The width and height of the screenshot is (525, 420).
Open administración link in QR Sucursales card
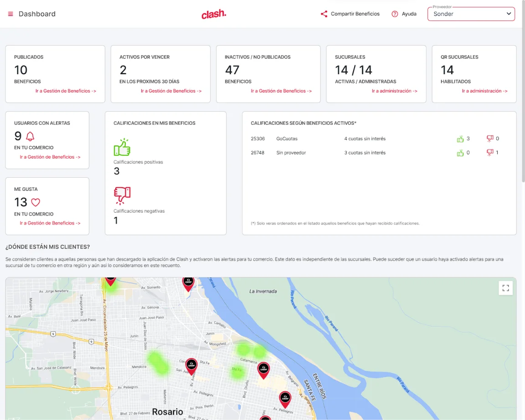[484, 91]
